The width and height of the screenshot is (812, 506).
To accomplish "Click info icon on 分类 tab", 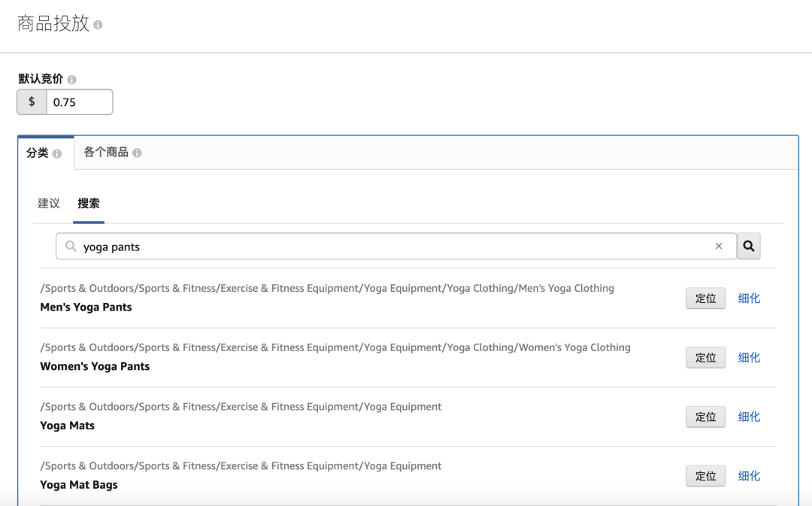I will (57, 153).
